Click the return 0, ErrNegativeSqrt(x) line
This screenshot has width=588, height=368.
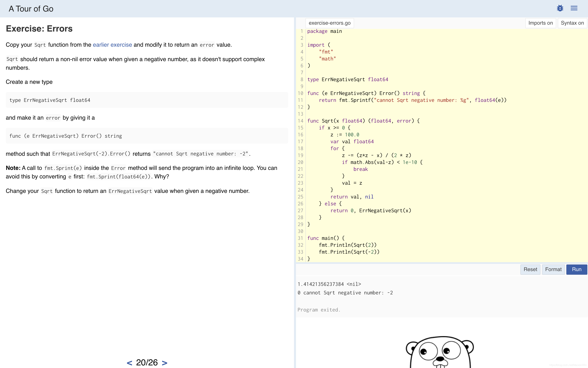tap(371, 211)
